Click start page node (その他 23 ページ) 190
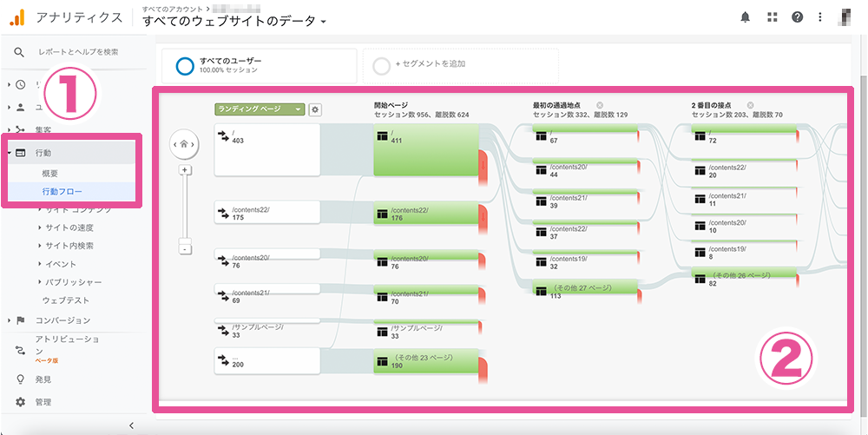The width and height of the screenshot is (868, 435). point(426,361)
